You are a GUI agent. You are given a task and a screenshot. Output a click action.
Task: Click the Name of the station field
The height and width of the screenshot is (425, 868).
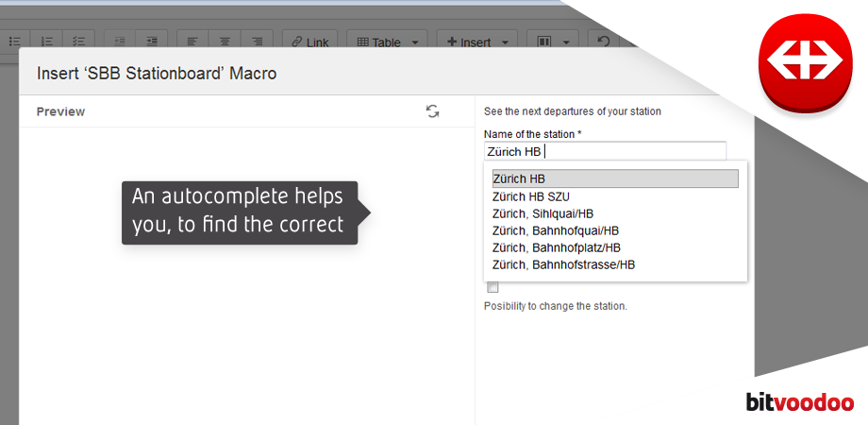pyautogui.click(x=605, y=151)
